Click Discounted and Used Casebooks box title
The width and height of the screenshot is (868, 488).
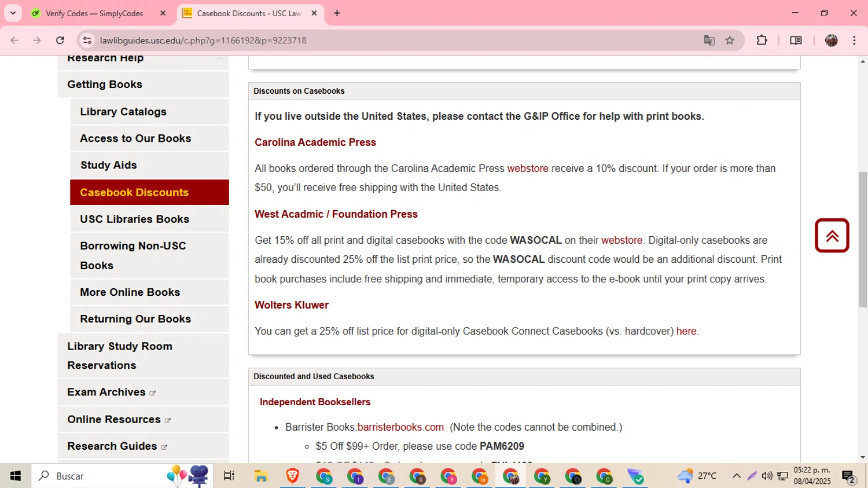coord(314,376)
